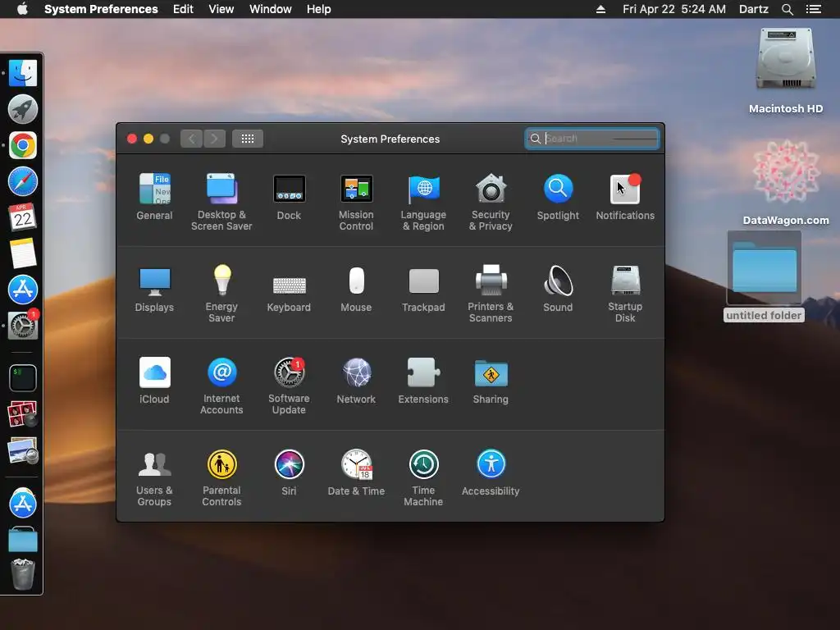Open the folder stack in the Dock
The height and width of the screenshot is (630, 840).
[22, 540]
